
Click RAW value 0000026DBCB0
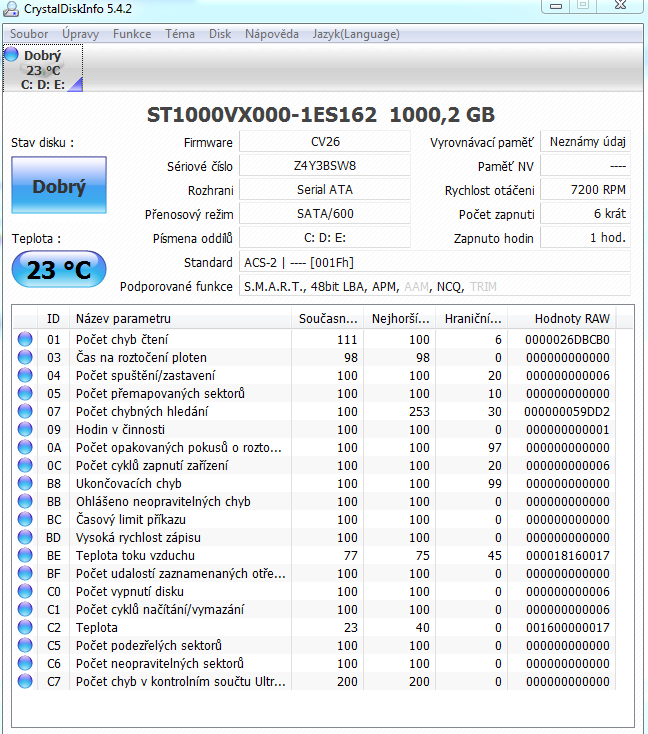click(x=567, y=339)
